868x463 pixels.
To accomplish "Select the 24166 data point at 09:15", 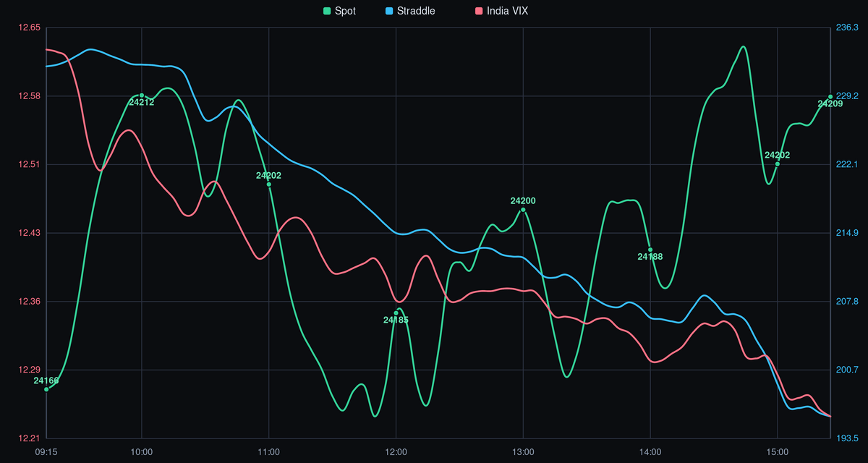I will point(46,389).
